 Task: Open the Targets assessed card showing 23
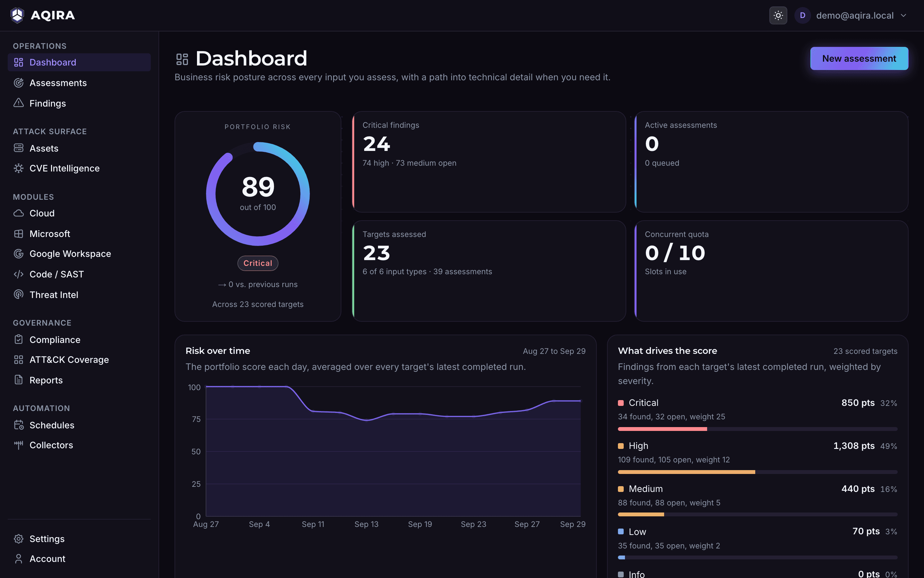coord(489,271)
